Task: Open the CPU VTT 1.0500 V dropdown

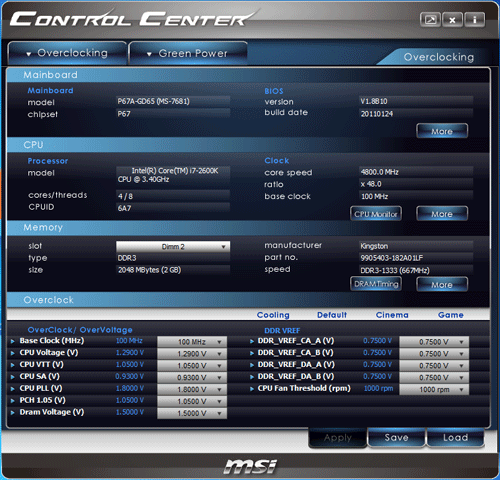Action: tap(192, 366)
